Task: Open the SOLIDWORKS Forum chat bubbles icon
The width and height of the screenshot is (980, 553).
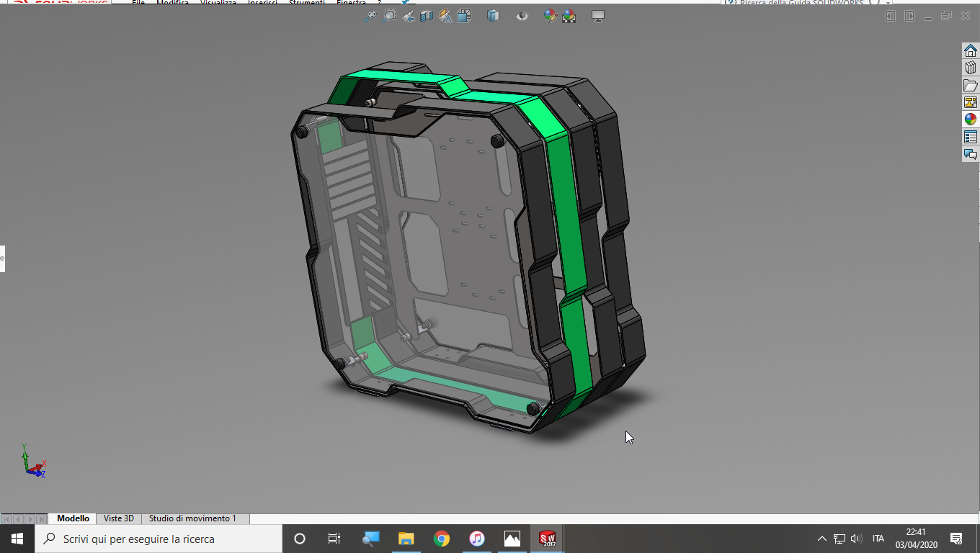Action: (x=971, y=154)
